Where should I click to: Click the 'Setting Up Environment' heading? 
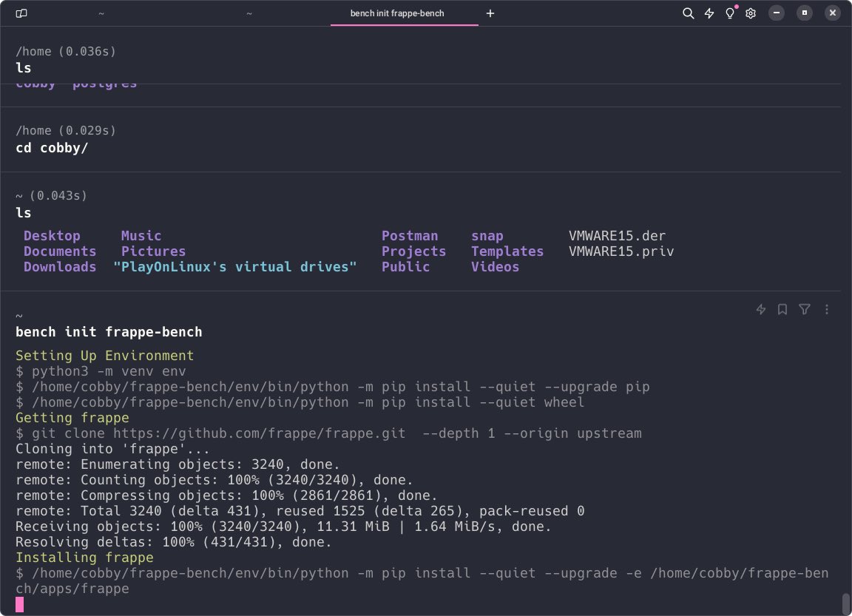104,356
